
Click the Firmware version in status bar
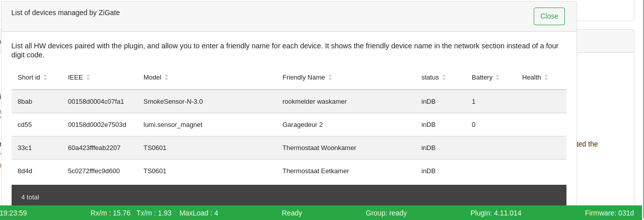click(609, 213)
